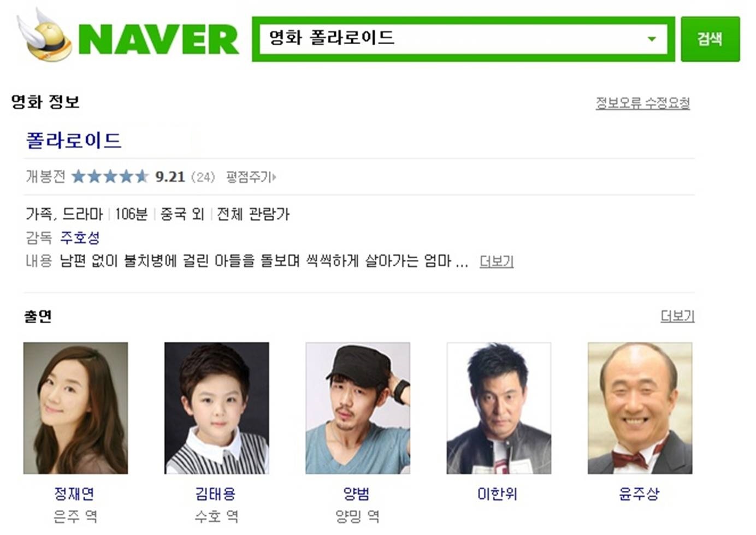This screenshot has height=535, width=756.
Task: Click the blue star rating icons
Action: point(110,176)
